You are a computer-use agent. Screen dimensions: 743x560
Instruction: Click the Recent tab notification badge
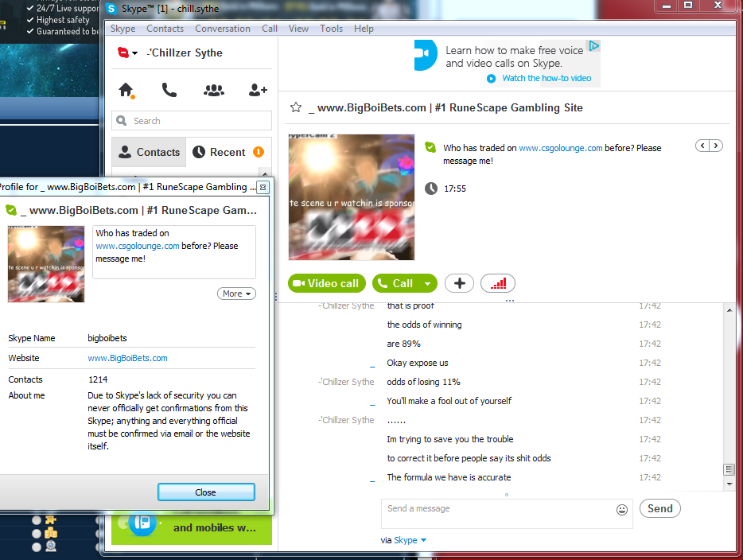pos(259,152)
